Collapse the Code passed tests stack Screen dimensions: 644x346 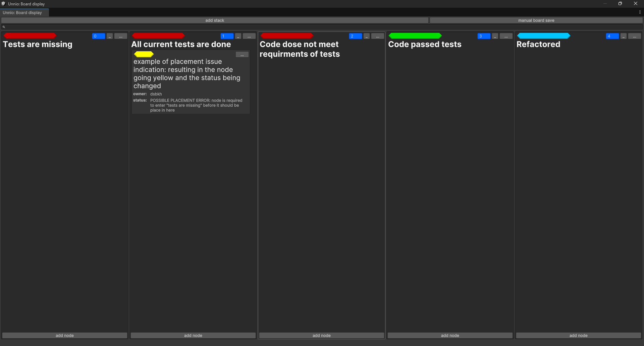point(495,36)
